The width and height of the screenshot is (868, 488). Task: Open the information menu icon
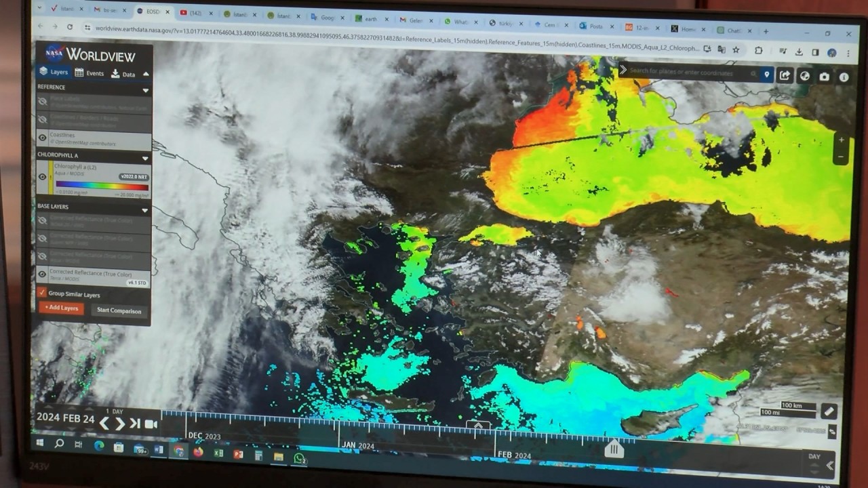coord(844,77)
